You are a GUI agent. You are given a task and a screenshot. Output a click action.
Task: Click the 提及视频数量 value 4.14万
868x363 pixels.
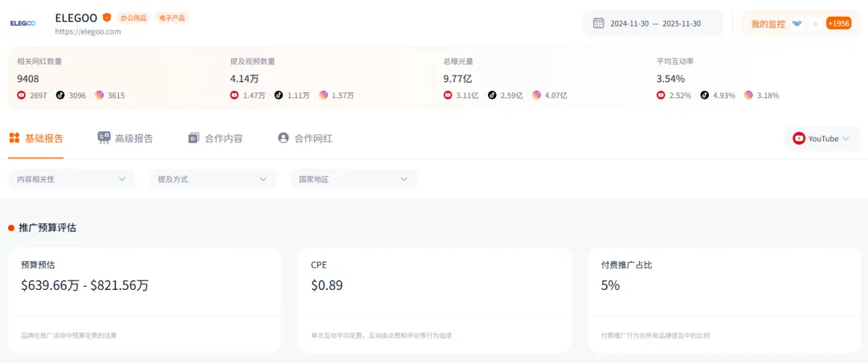(244, 79)
